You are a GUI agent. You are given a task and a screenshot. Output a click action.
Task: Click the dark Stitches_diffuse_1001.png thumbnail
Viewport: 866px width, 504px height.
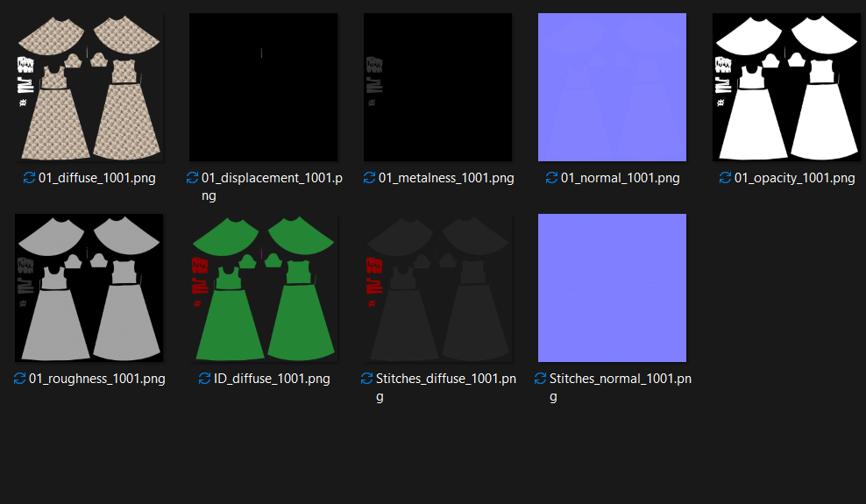pos(437,287)
